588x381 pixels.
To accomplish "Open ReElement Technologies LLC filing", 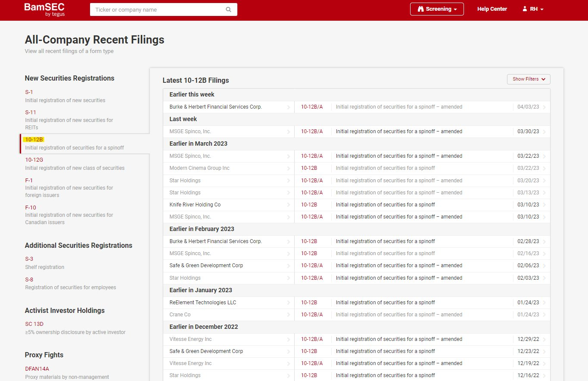I will tap(357, 303).
